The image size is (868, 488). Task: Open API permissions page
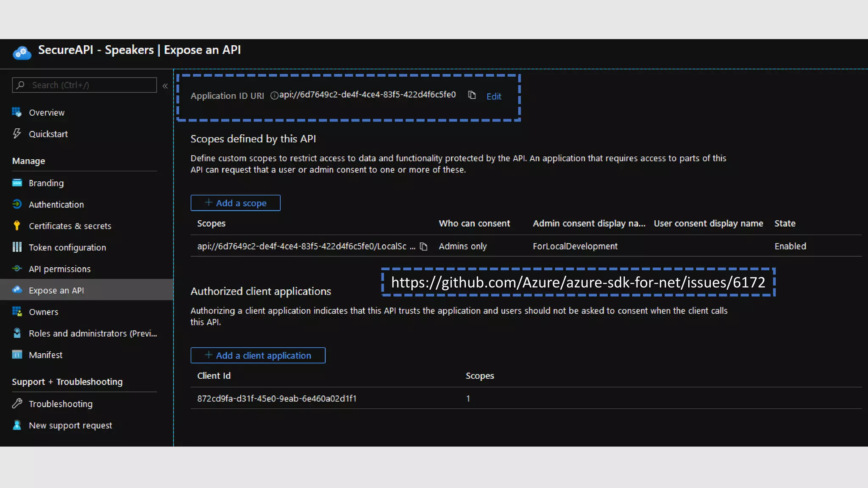[x=60, y=269]
